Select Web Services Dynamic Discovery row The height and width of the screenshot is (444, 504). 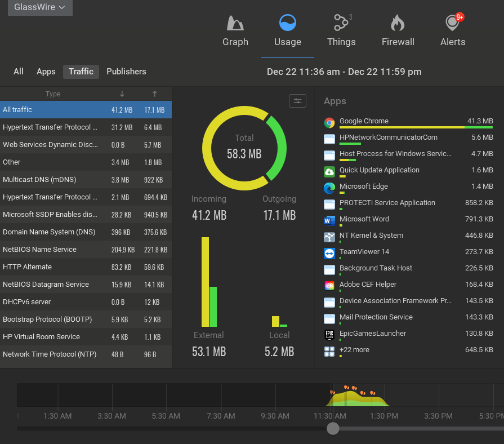(86, 145)
